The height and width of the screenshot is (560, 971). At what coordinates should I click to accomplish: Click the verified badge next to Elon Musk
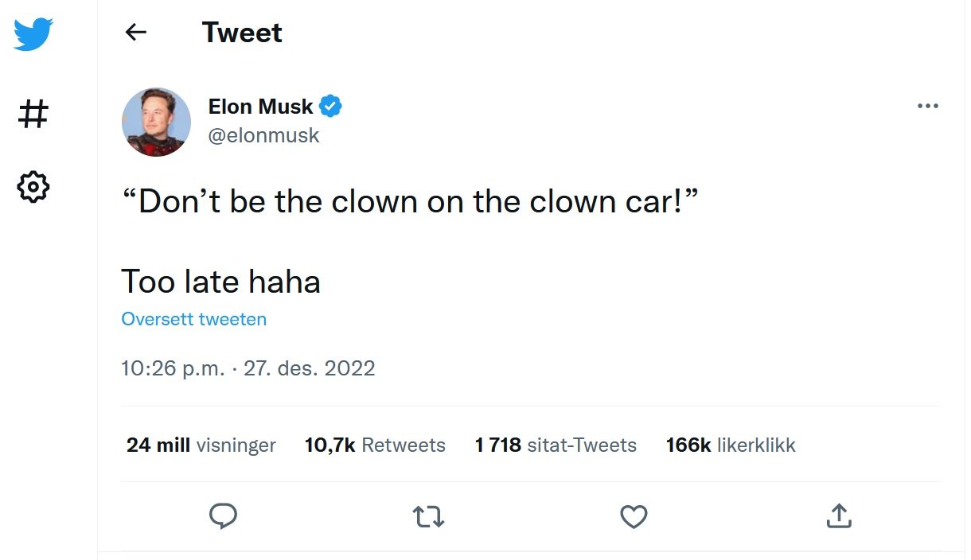[331, 105]
